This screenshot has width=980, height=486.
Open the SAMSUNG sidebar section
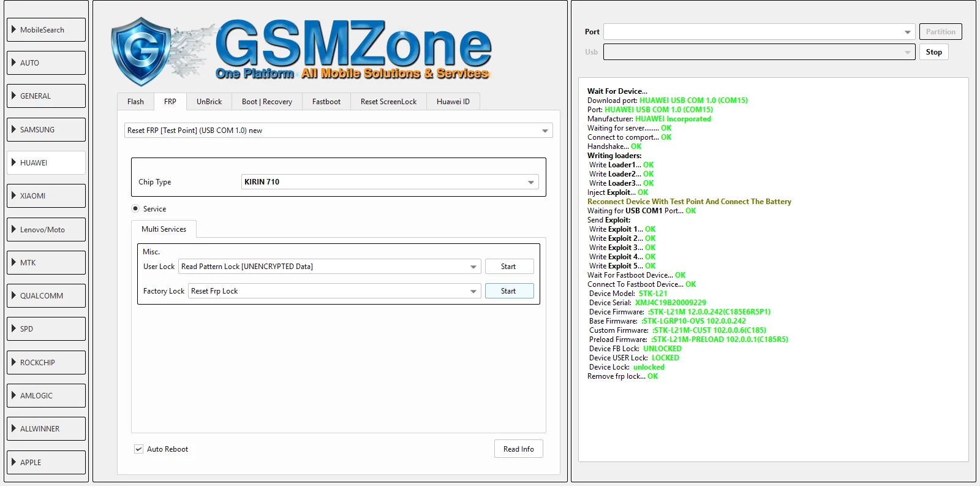coord(46,130)
